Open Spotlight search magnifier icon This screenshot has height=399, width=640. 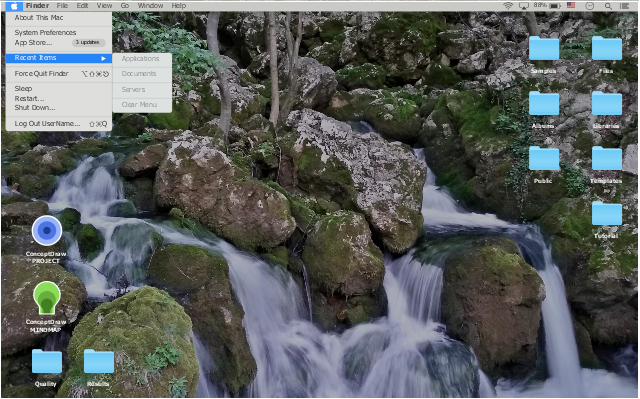click(608, 6)
